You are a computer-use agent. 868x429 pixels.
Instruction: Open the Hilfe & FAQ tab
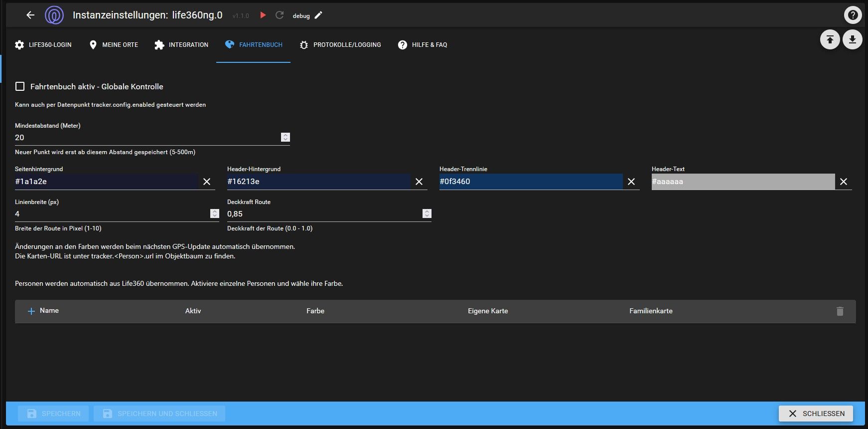click(x=423, y=45)
